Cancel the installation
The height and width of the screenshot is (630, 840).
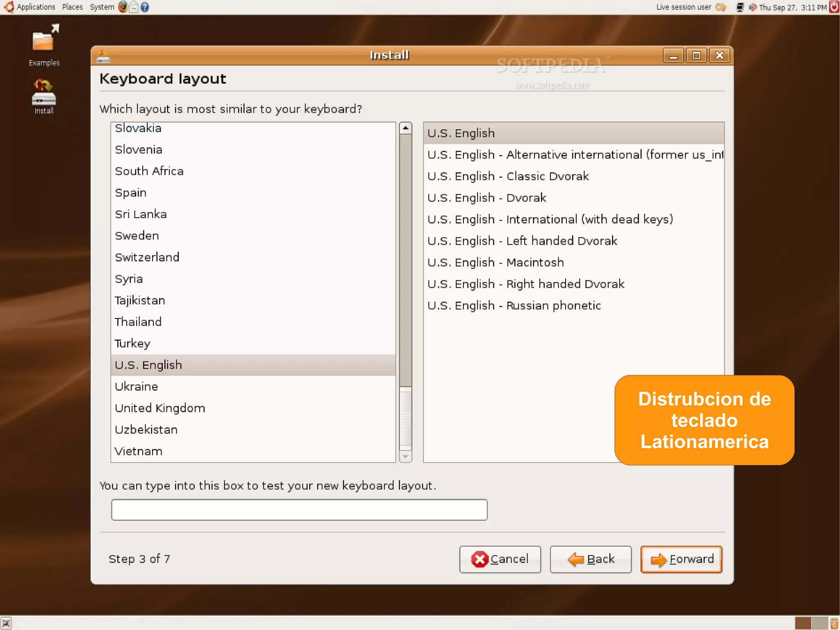pos(500,559)
